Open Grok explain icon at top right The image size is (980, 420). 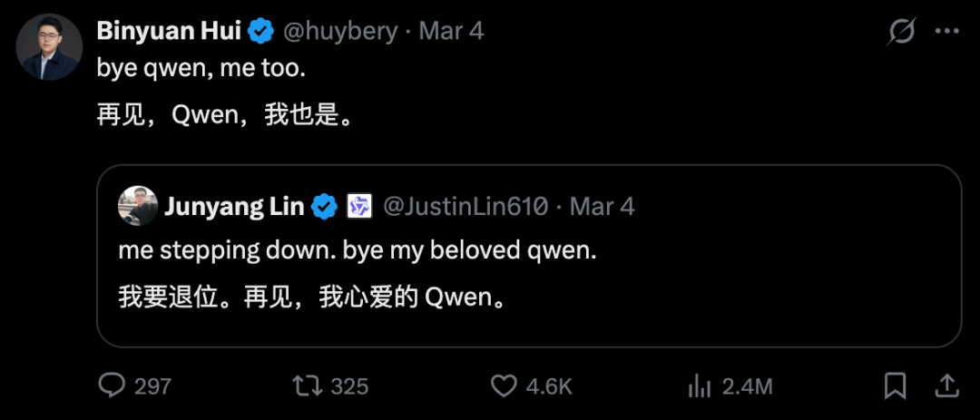pyautogui.click(x=902, y=32)
